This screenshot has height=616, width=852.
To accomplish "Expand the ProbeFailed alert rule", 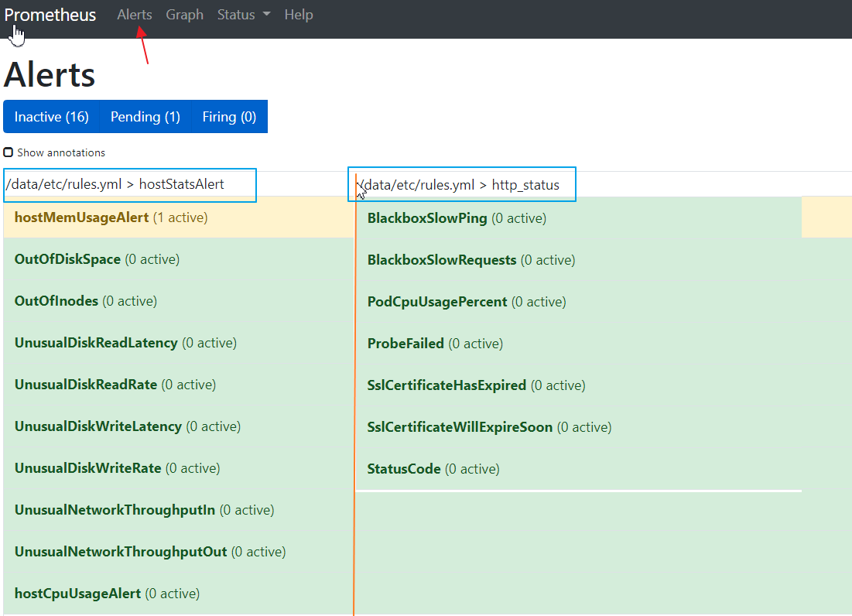I will click(x=579, y=344).
